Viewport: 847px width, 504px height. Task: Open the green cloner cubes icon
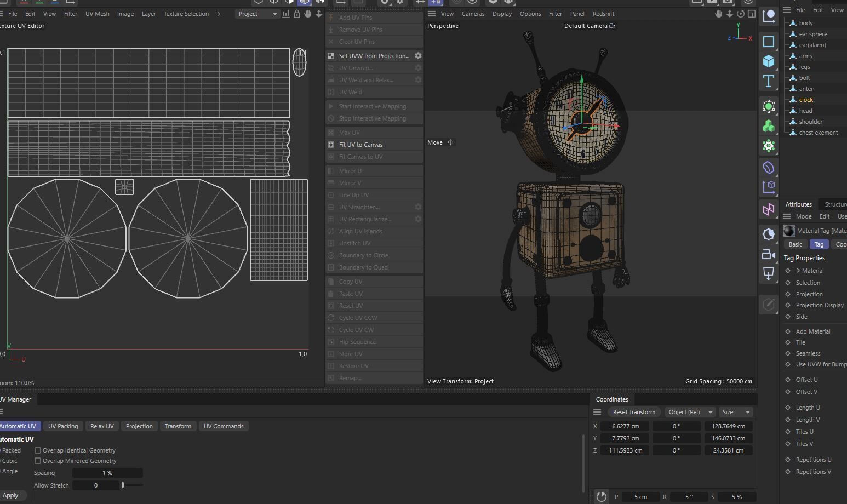click(769, 126)
